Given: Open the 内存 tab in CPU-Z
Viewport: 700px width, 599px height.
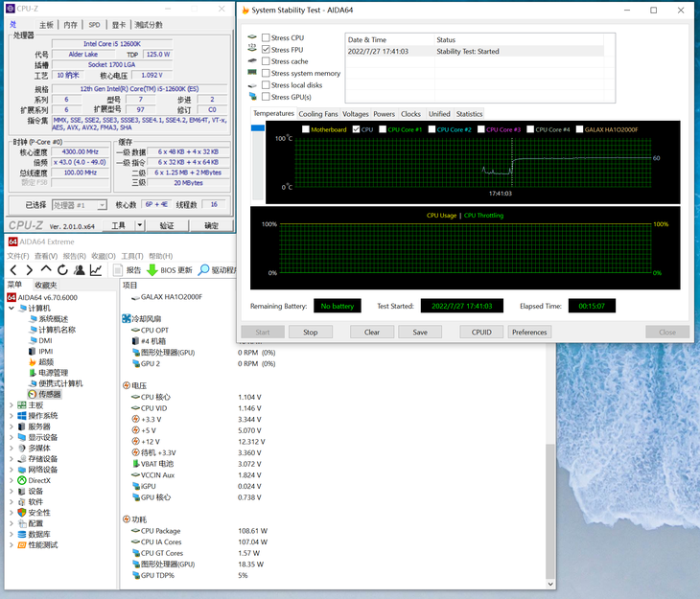Looking at the screenshot, I should coord(70,25).
